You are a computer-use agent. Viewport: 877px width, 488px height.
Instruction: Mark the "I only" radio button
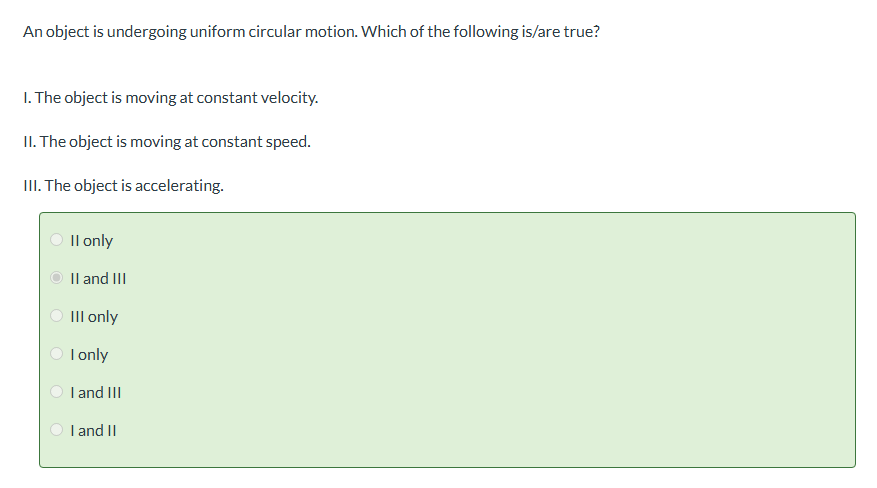click(x=57, y=354)
